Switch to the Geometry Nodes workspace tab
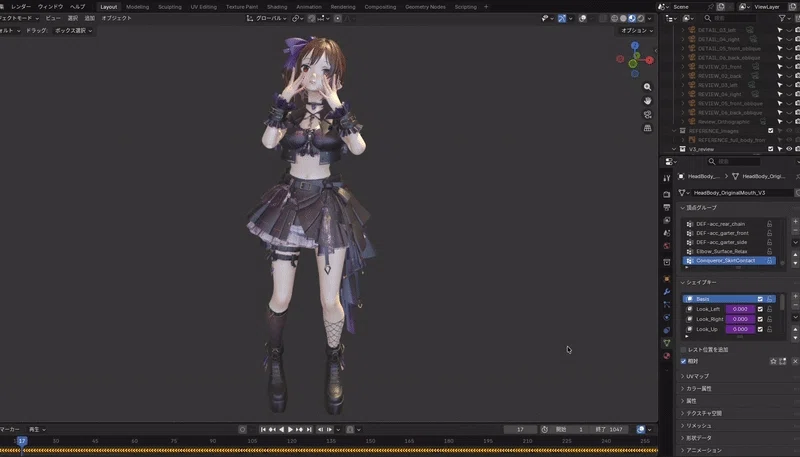The height and width of the screenshot is (457, 800). (x=425, y=7)
